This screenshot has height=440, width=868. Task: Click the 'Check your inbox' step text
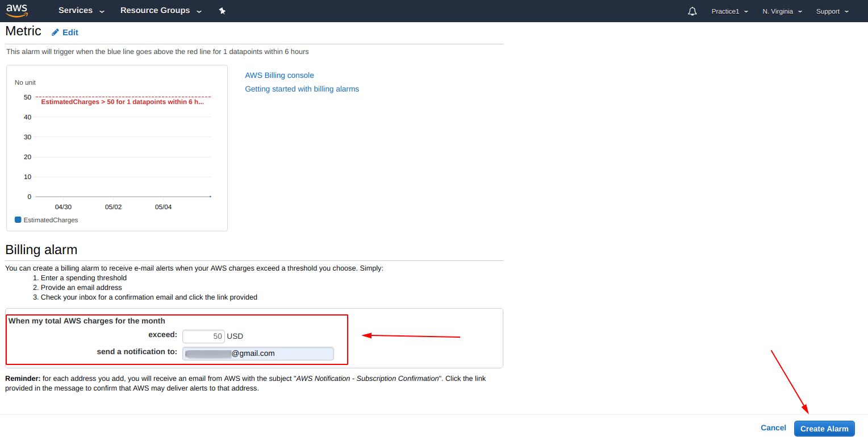(x=149, y=297)
